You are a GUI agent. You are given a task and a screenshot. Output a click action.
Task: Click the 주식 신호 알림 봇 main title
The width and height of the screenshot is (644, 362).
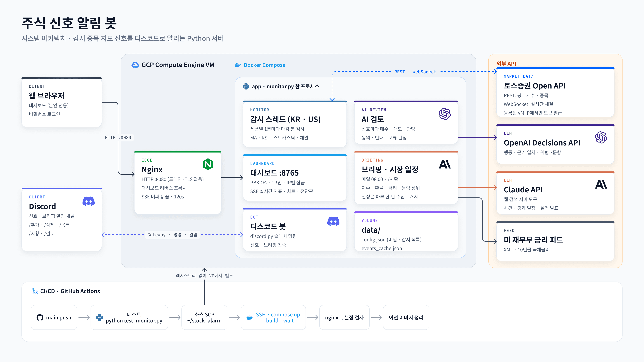[x=69, y=23]
